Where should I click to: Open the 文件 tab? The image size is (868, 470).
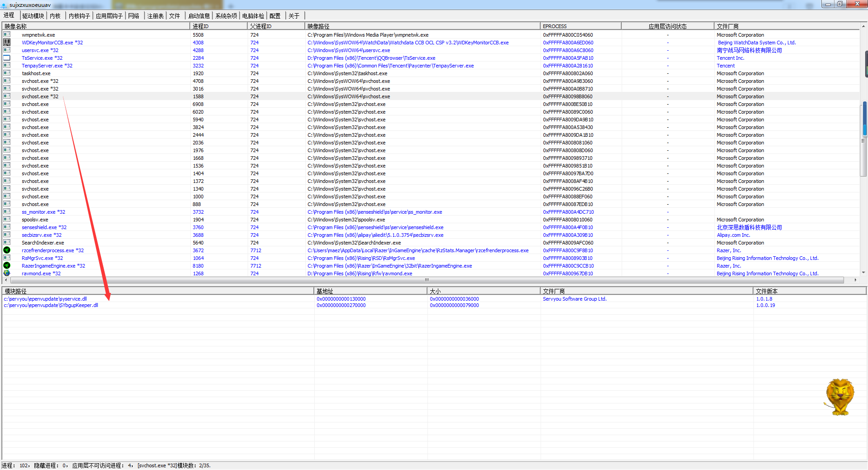click(175, 16)
